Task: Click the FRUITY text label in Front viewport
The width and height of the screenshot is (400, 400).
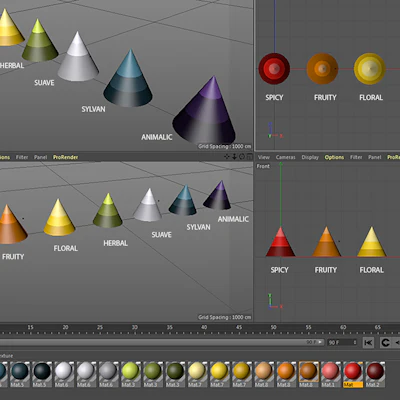Action: pyautogui.click(x=326, y=270)
